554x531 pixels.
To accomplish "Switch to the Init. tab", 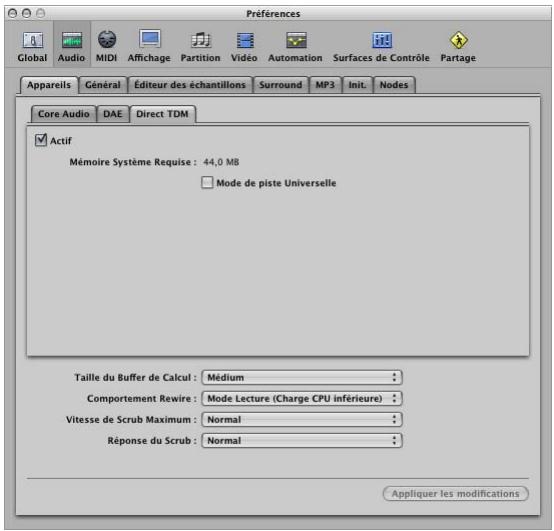I will (357, 85).
